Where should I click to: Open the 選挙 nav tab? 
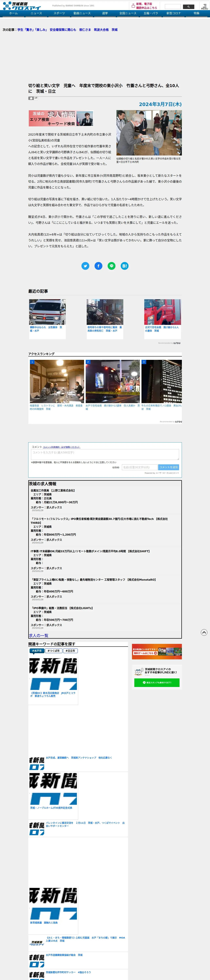pyautogui.click(x=105, y=13)
